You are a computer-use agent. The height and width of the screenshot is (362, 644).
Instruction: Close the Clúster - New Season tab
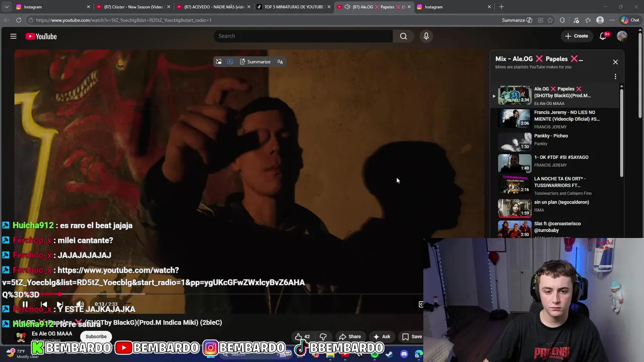[x=169, y=7]
